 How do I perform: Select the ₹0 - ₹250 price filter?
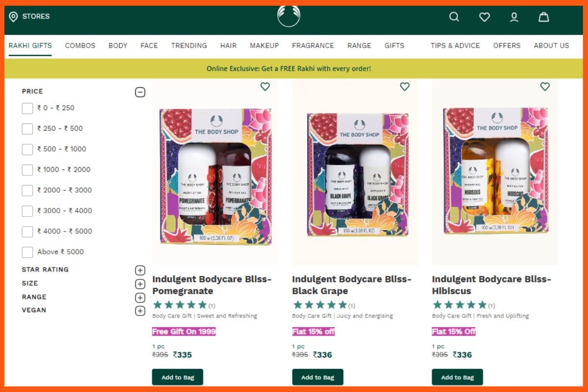click(27, 108)
